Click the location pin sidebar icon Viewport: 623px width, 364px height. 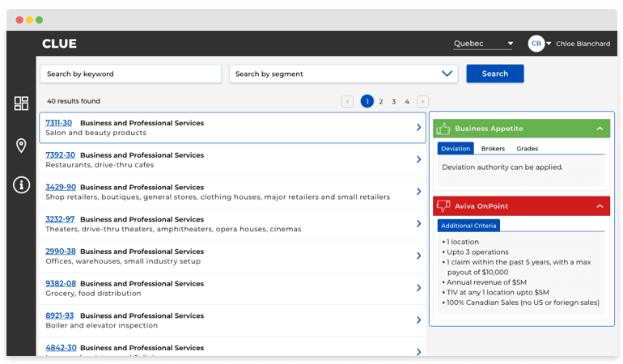click(x=21, y=146)
